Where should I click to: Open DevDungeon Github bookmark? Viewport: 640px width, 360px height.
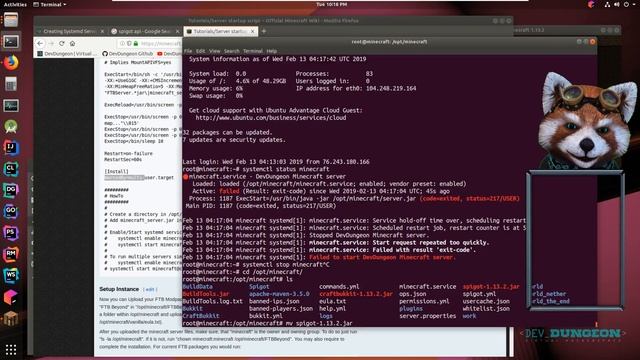[x=127, y=54]
